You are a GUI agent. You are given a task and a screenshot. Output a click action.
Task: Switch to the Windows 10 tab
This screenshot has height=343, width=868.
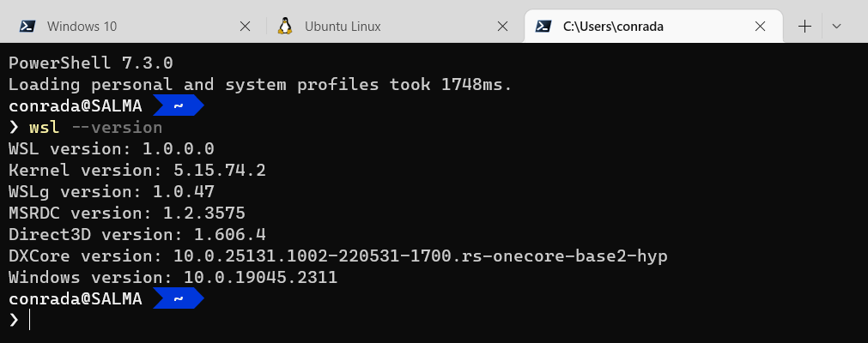[82, 26]
